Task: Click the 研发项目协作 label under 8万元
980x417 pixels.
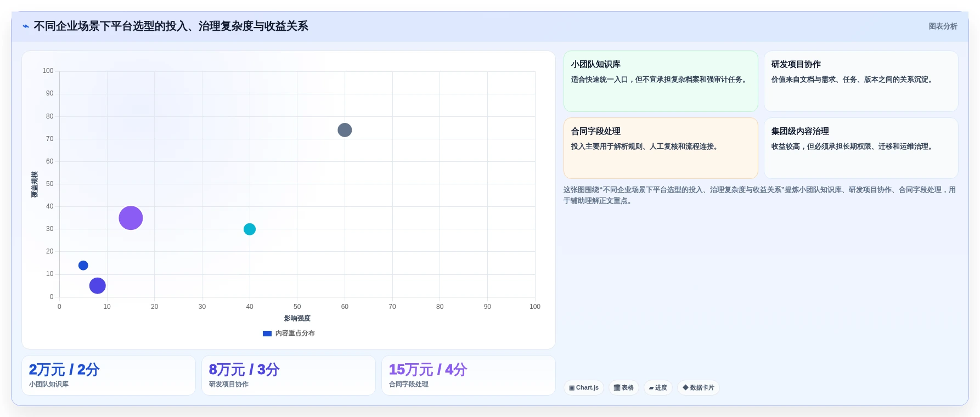Action: pos(229,385)
